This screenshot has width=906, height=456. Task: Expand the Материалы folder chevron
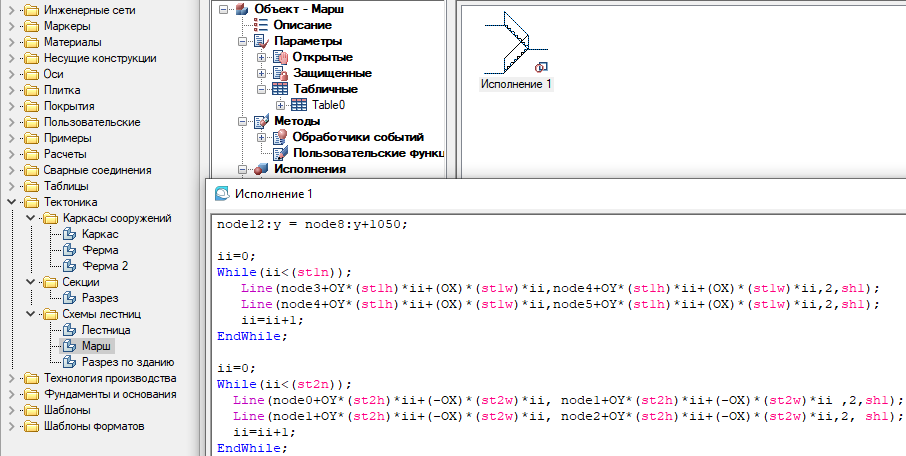(x=12, y=42)
